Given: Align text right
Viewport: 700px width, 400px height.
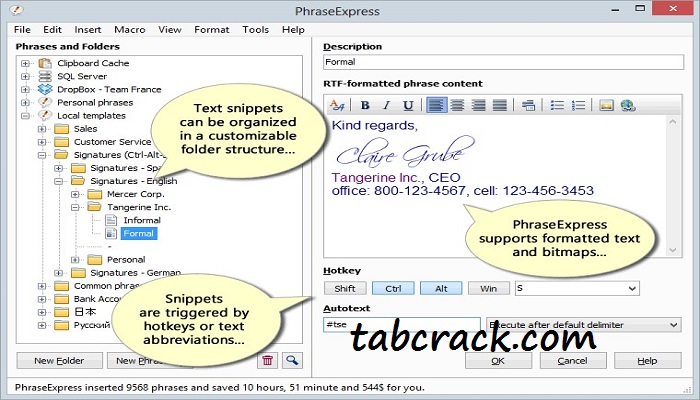Looking at the screenshot, I should tap(479, 105).
